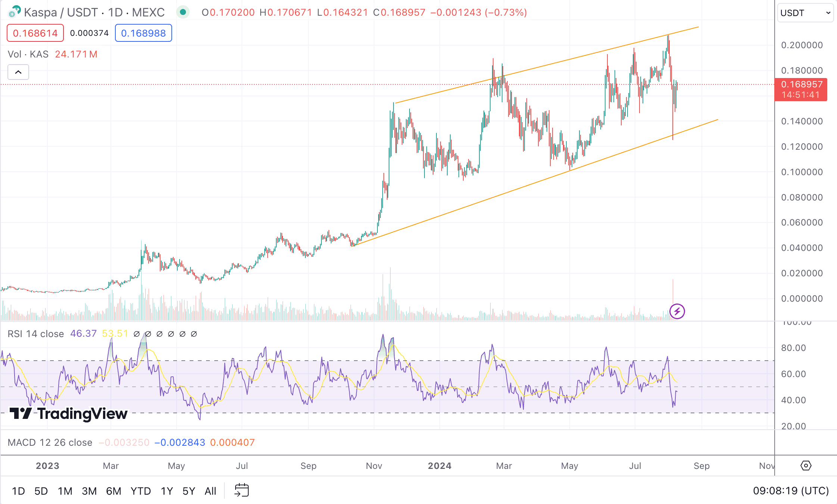The image size is (837, 504).
Task: Click the close price C0.168957 in header
Action: 399,12
